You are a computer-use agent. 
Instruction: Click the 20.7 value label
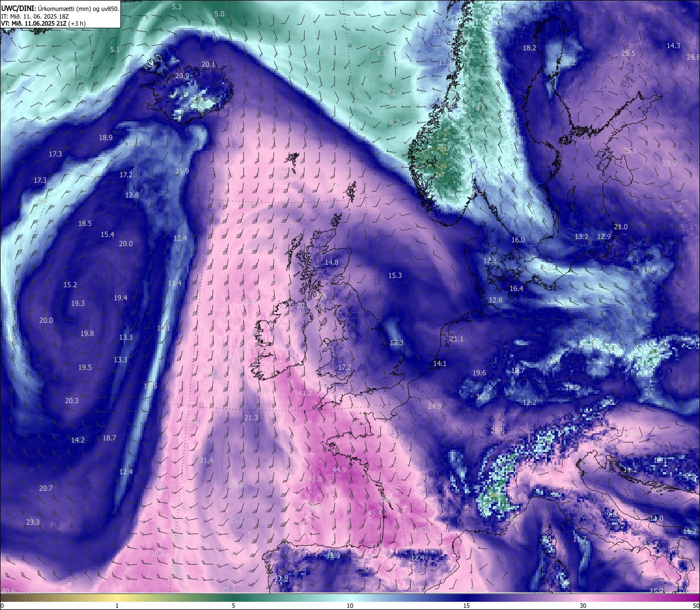[46, 488]
